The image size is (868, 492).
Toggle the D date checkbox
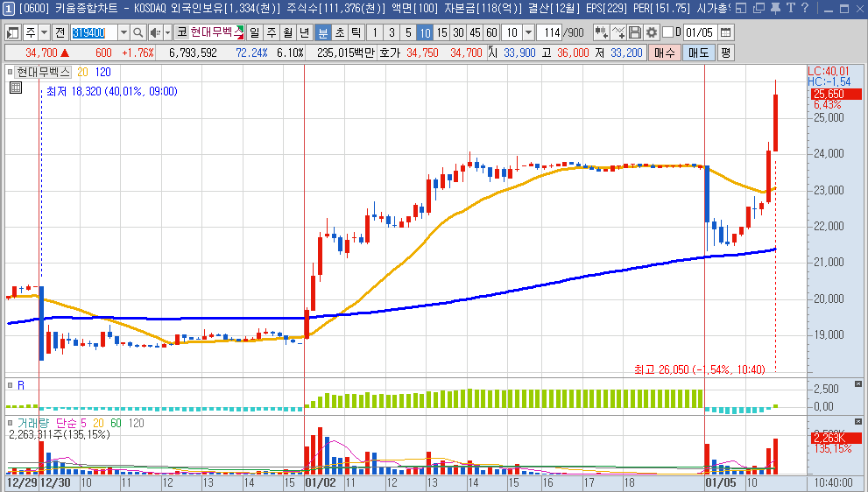click(667, 32)
